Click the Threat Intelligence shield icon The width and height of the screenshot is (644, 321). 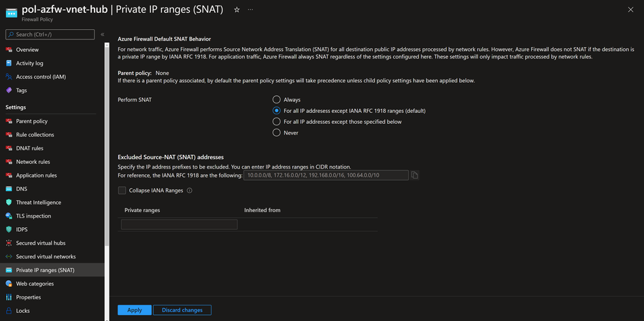pos(9,203)
